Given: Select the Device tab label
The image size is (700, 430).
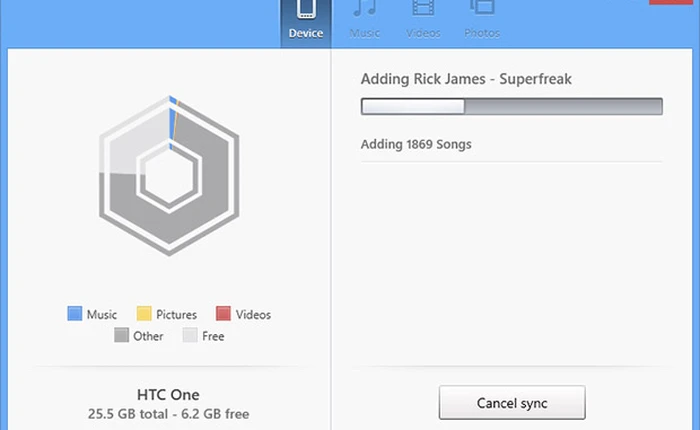Looking at the screenshot, I should point(305,33).
